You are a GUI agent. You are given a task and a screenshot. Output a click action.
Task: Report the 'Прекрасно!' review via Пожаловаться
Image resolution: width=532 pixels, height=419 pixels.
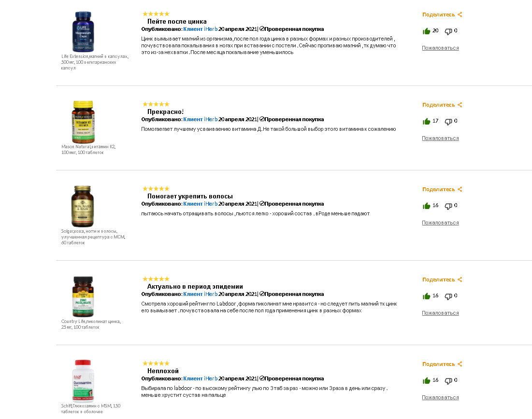[x=440, y=139]
